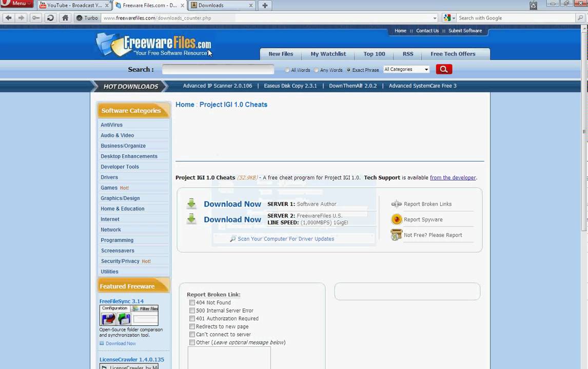Viewport: 588px width, 369px height.
Task: Close the YouTube tab
Action: coord(107,5)
